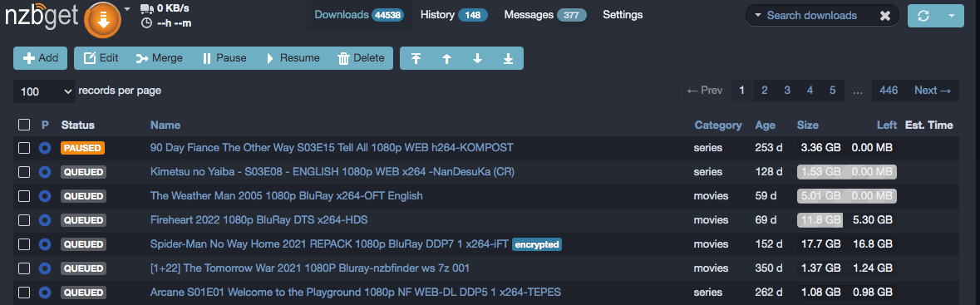Open 90 Day Fiance The Other Way download

click(332, 148)
